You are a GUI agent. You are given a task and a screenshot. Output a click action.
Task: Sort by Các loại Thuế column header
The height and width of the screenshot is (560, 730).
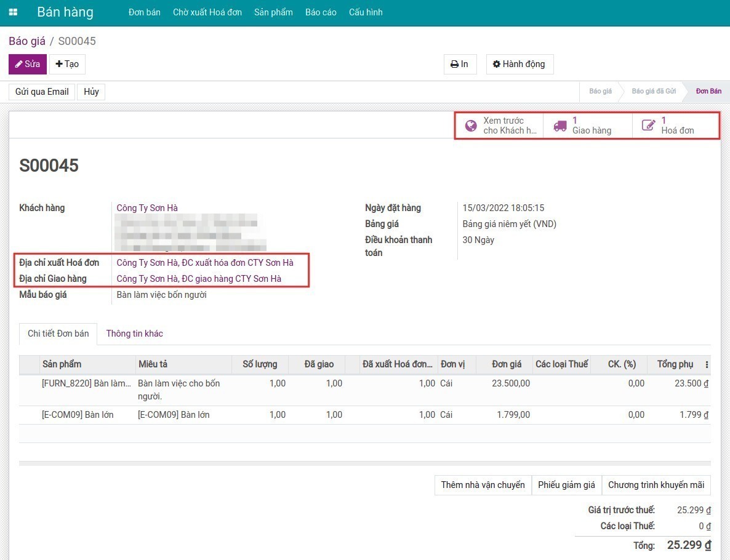point(561,364)
